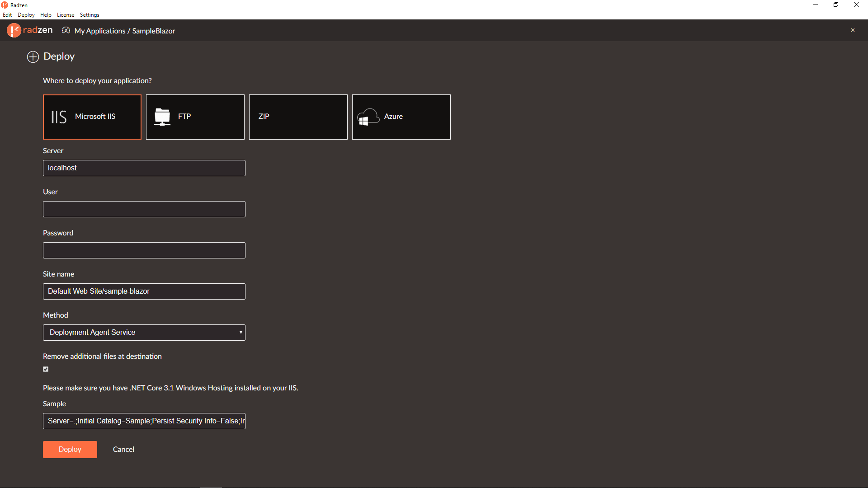868x488 pixels.
Task: Focus the Server field containing localhost
Action: [144, 168]
